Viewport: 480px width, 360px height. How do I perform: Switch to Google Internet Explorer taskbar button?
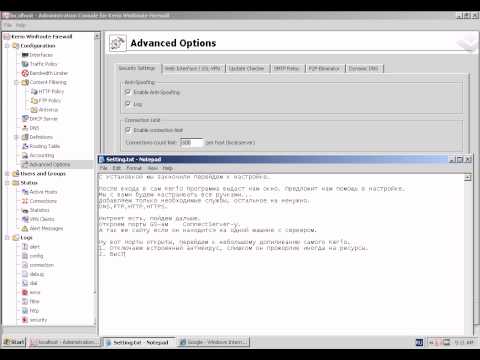pyautogui.click(x=213, y=342)
